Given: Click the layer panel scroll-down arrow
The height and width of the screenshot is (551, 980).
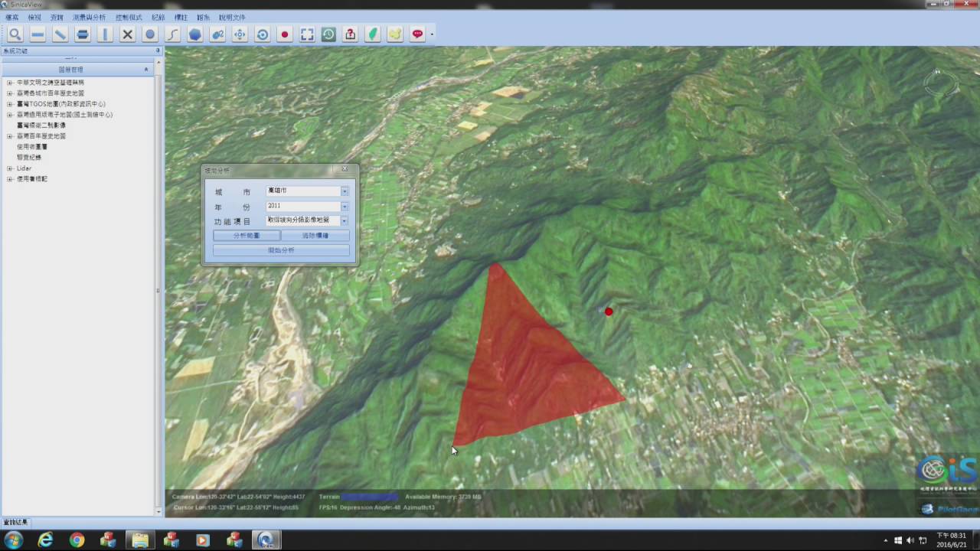Looking at the screenshot, I should (158, 512).
